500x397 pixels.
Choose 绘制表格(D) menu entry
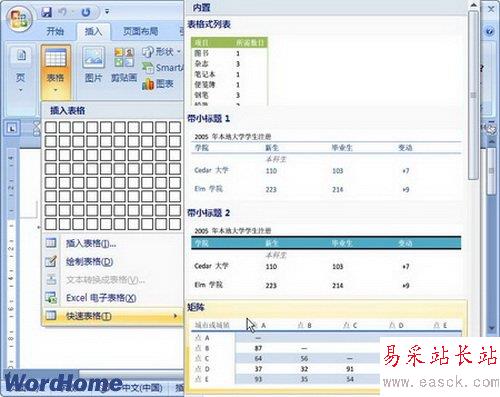[113, 262]
